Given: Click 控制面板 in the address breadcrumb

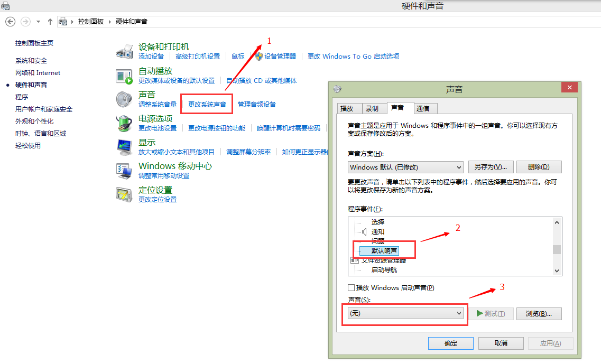Looking at the screenshot, I should tap(91, 22).
